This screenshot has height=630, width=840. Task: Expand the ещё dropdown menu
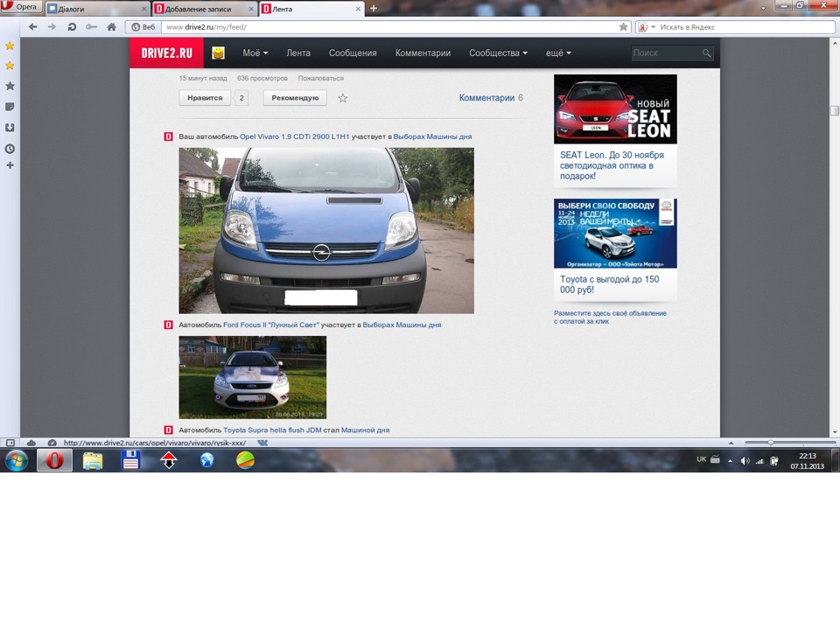tap(558, 53)
